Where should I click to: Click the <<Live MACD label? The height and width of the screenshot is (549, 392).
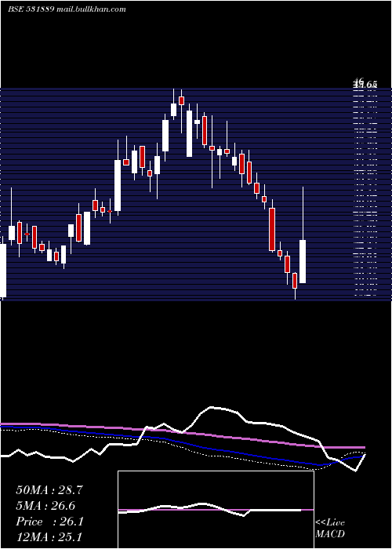tap(330, 529)
